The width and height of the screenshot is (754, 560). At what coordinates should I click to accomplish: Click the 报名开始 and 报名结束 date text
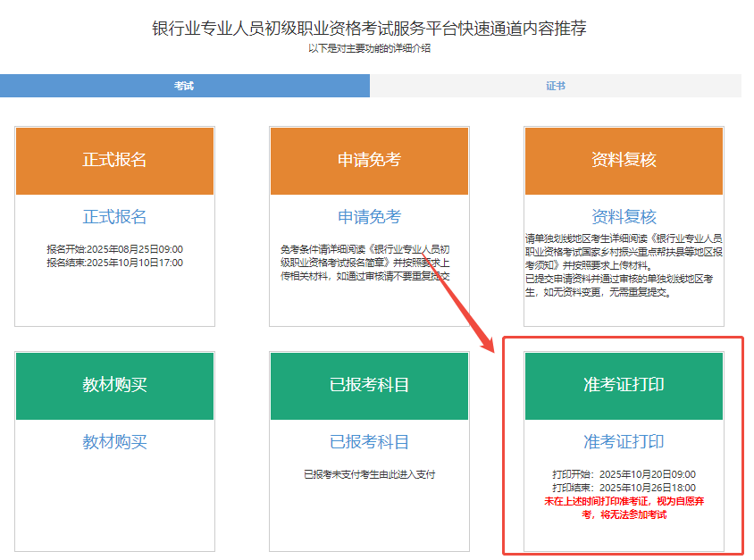[x=114, y=255]
